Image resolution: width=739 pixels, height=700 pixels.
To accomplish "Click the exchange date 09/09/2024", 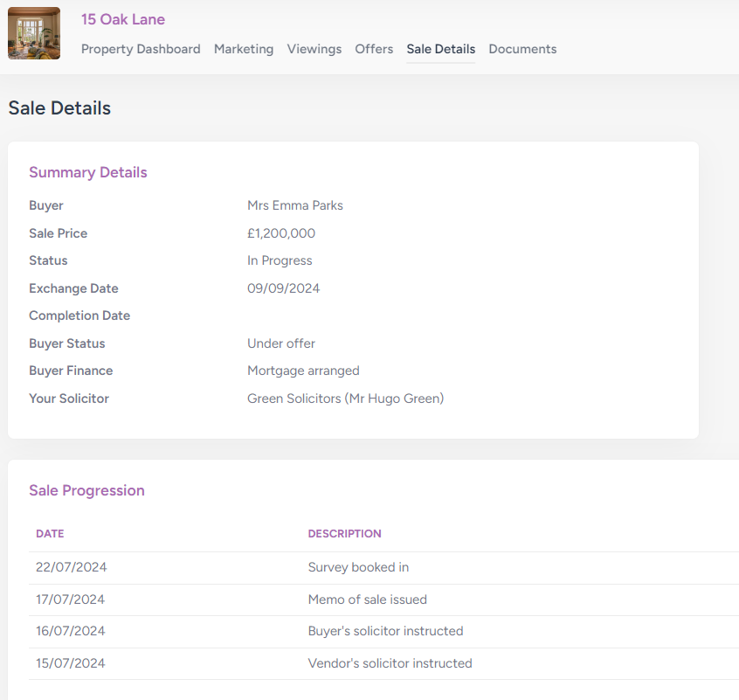I will click(283, 288).
